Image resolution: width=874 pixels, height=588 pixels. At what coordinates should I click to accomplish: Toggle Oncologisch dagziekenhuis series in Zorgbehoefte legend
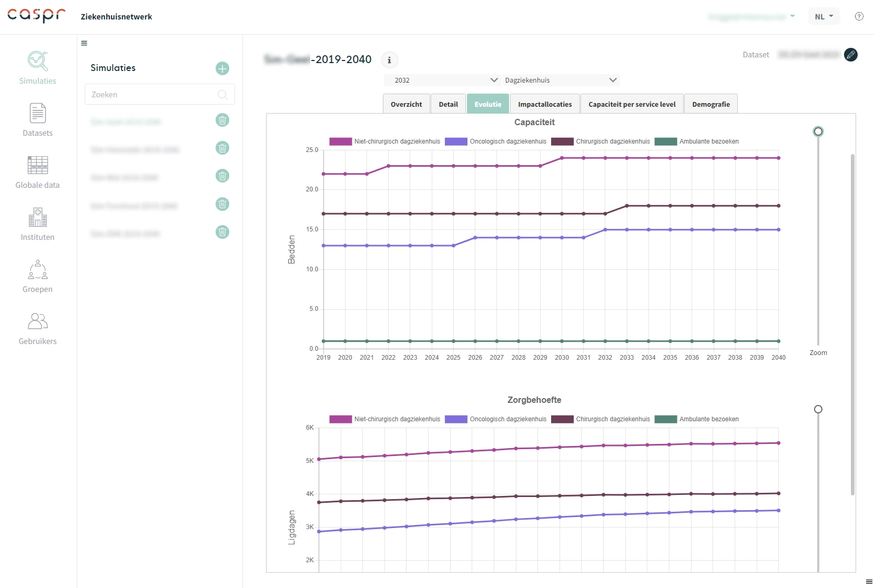click(496, 419)
